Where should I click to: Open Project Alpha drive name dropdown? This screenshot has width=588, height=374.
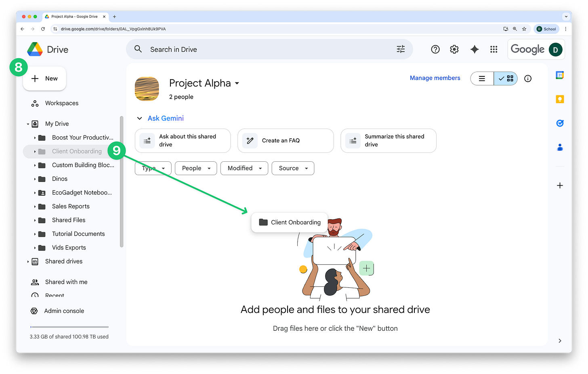click(x=237, y=83)
